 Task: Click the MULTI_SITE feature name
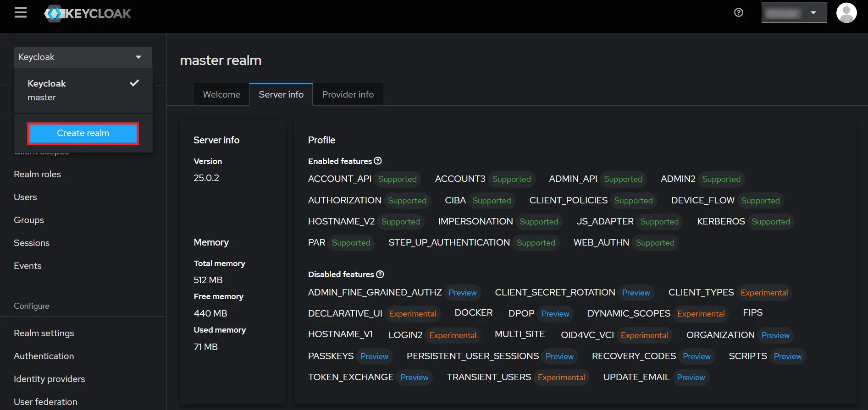click(x=520, y=334)
